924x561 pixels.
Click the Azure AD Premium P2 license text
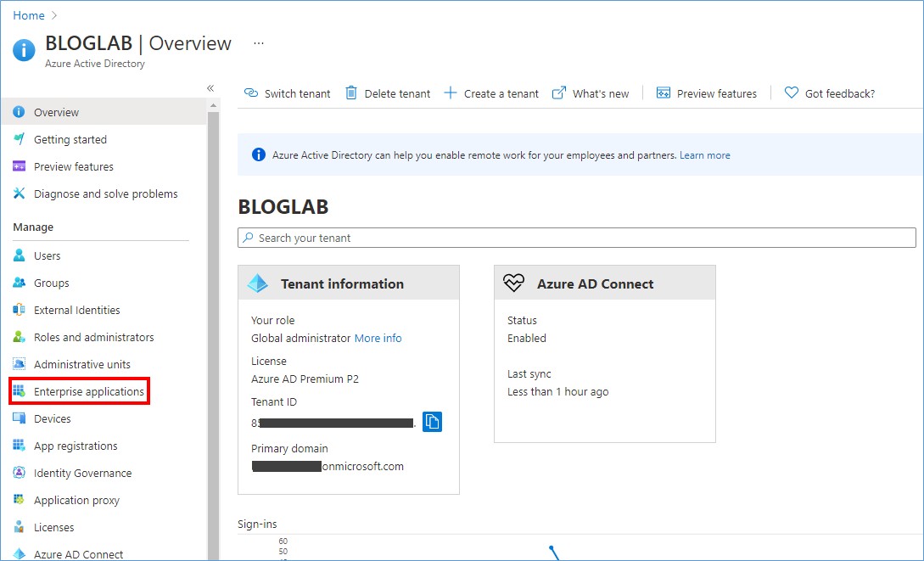click(x=305, y=379)
